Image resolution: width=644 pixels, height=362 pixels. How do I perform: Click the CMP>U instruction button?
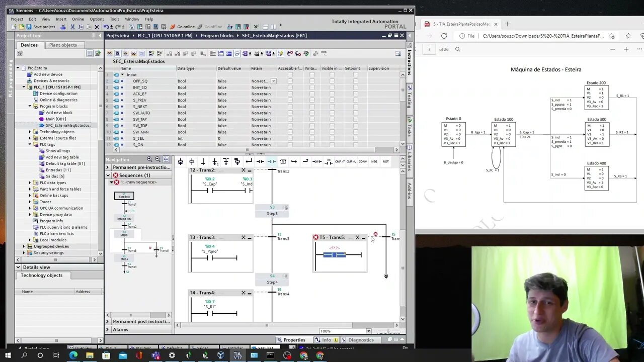(x=351, y=161)
